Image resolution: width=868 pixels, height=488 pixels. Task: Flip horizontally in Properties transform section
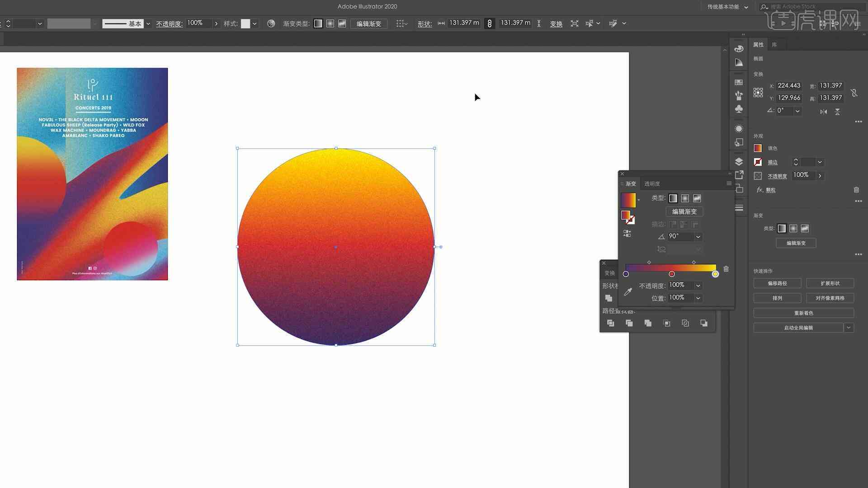pos(823,112)
